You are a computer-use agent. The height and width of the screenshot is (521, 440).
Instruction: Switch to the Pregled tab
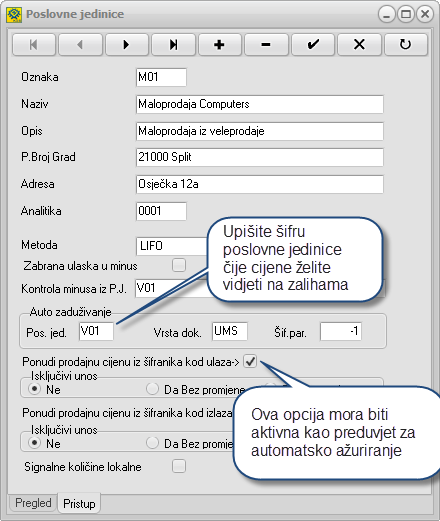[x=33, y=503]
